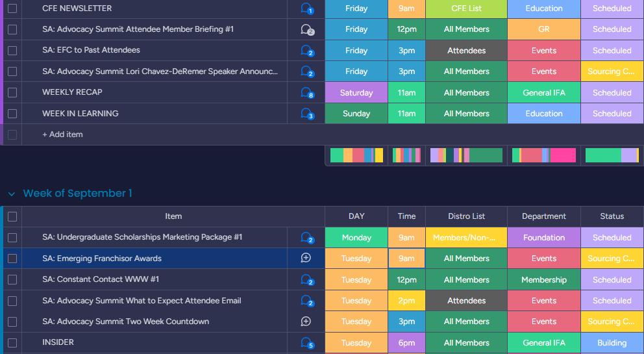Click Status column summary color bar
This screenshot has height=354, width=644.
(612, 155)
